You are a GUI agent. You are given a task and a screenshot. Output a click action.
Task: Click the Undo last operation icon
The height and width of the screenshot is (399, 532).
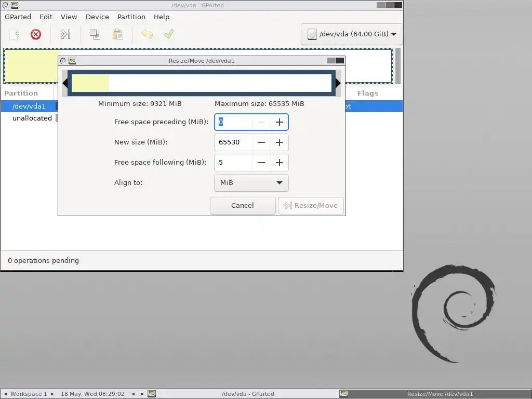click(147, 34)
